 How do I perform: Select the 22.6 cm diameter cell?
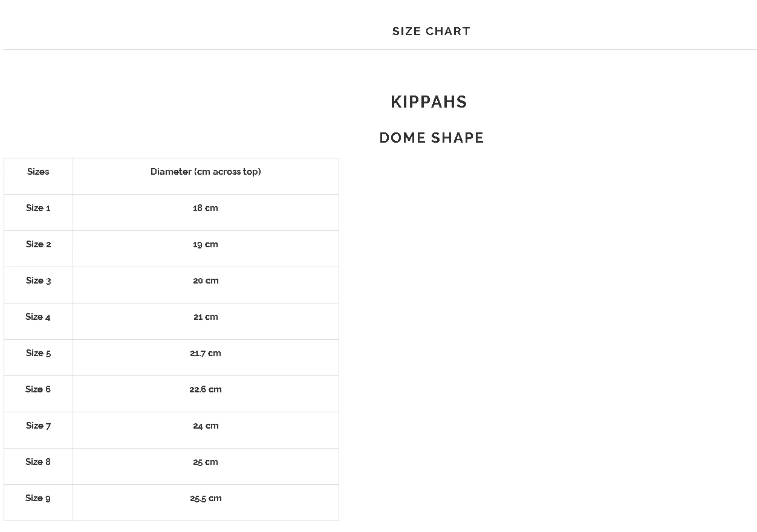click(x=206, y=389)
